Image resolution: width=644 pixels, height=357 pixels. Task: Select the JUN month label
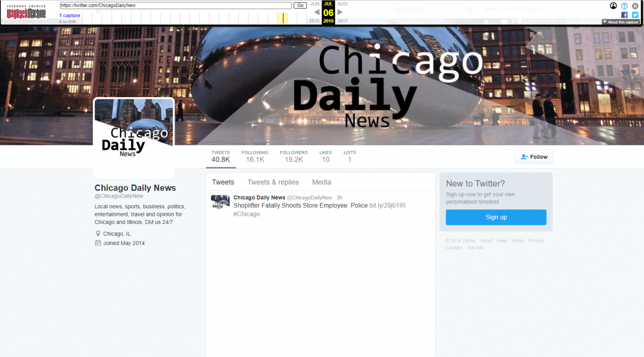pos(315,4)
